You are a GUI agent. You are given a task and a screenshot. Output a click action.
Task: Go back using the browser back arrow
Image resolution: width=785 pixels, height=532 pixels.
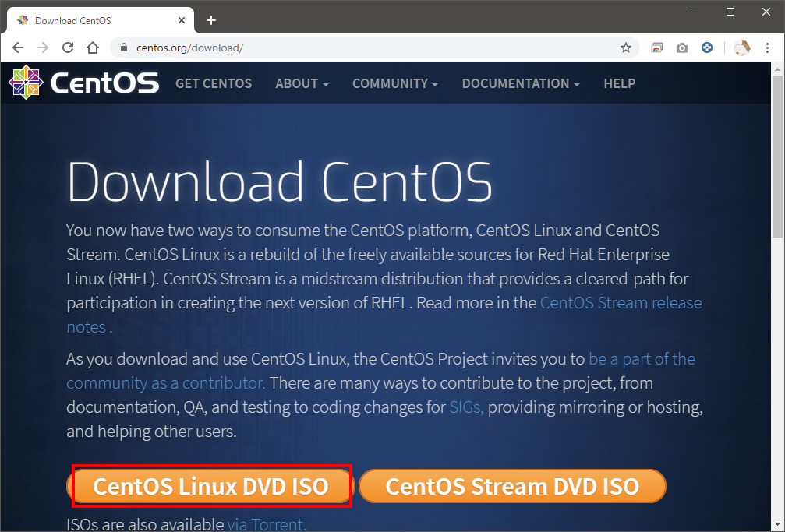18,48
